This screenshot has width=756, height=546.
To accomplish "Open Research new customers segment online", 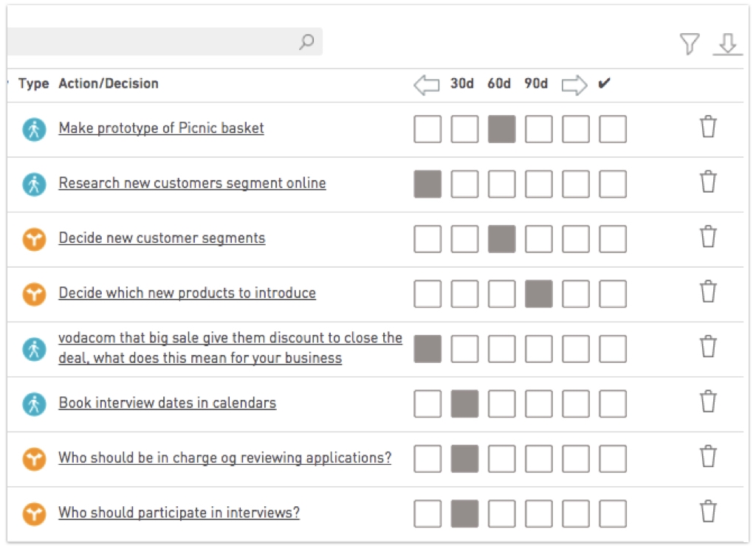I will pyautogui.click(x=192, y=183).
